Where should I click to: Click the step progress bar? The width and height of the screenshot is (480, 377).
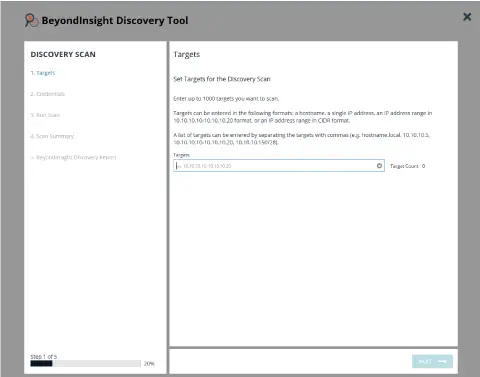coord(85,363)
